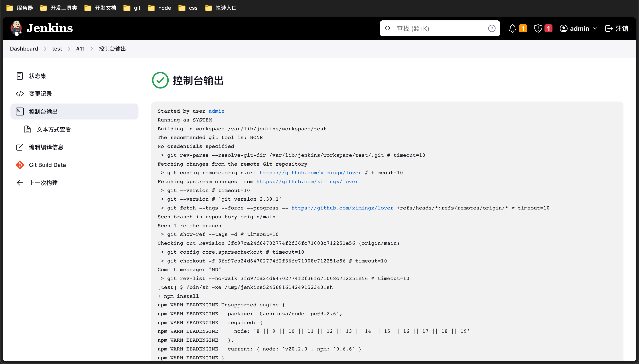Screen dimensions: 639x364
Task: Expand the admin dropdown chevron
Action: pyautogui.click(x=595, y=29)
